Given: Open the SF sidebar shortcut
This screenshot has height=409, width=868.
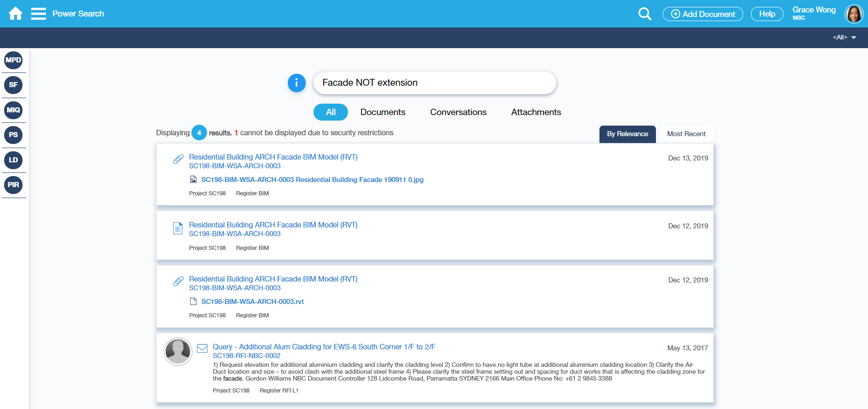Looking at the screenshot, I should click(x=13, y=85).
